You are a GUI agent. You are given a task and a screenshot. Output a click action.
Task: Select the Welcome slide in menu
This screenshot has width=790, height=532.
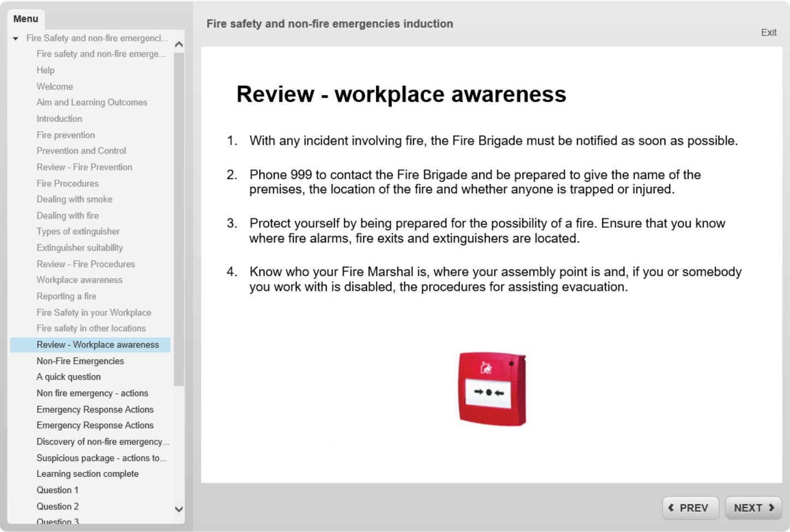[55, 86]
